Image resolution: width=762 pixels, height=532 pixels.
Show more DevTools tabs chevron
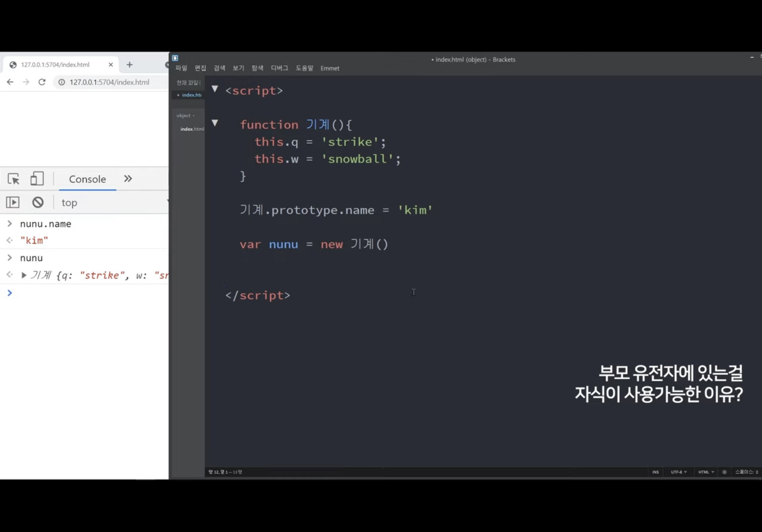coord(128,179)
